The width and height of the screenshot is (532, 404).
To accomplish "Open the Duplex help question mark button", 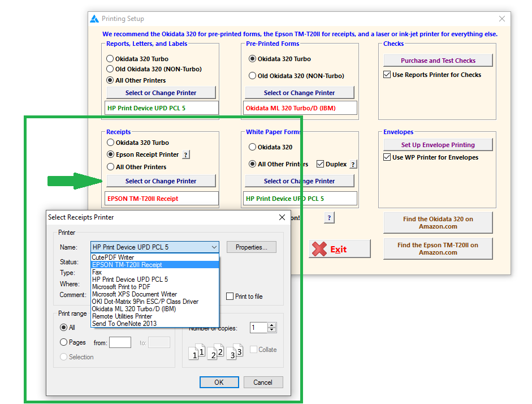I will point(353,164).
